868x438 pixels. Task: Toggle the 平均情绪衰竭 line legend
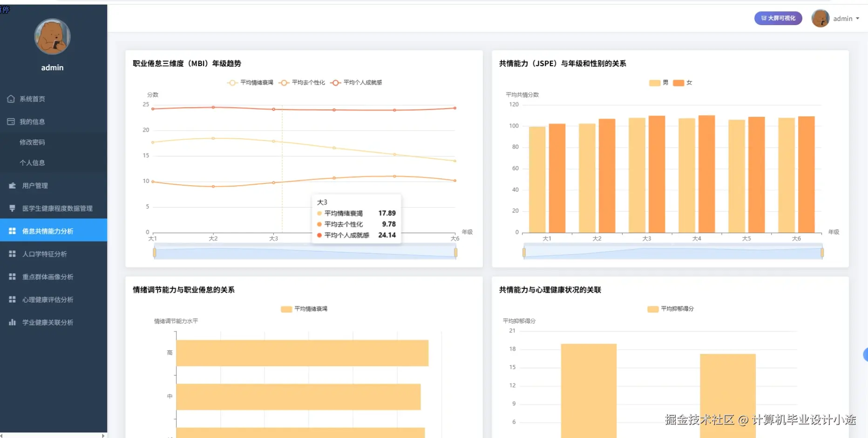click(250, 82)
